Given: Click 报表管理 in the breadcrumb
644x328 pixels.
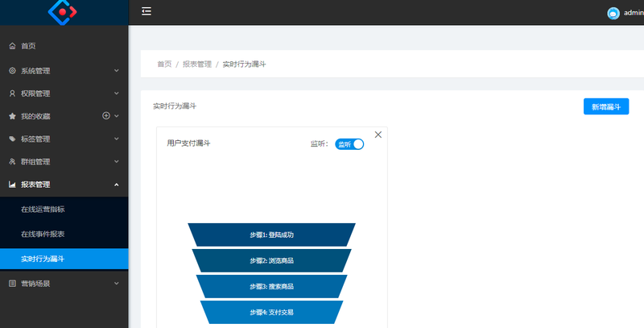Looking at the screenshot, I should click(197, 64).
